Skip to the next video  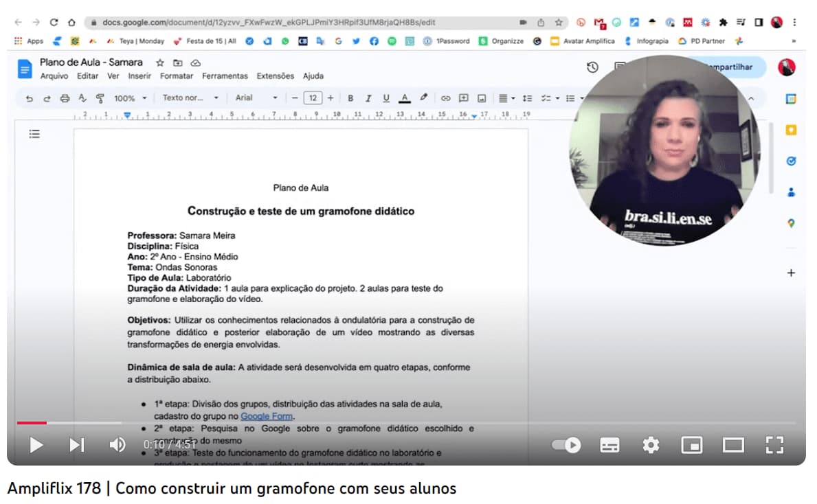pyautogui.click(x=76, y=445)
